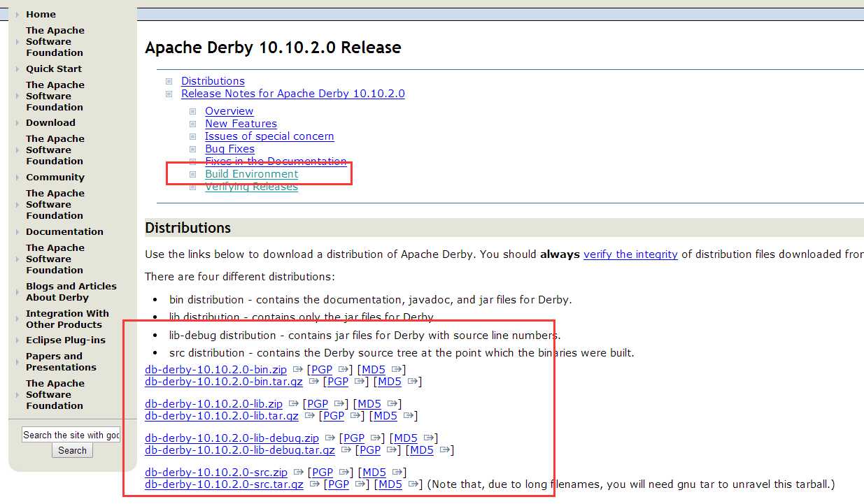Click external-link icon after PGP on lib-debug.zip row
The width and height of the screenshot is (864, 504).
tap(376, 438)
